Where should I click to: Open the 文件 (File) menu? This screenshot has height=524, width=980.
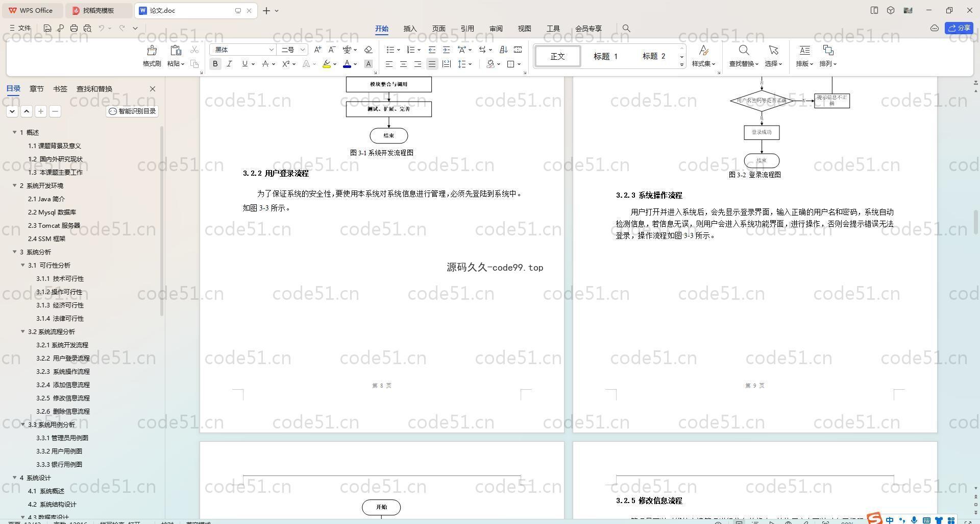20,29
